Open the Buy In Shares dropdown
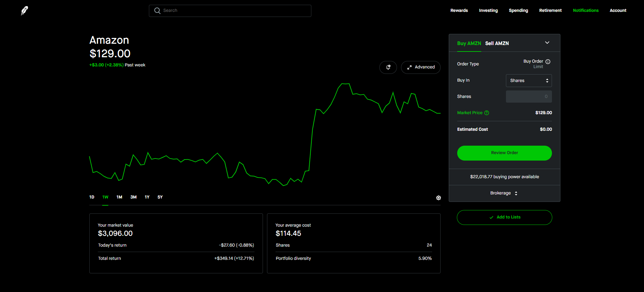This screenshot has height=292, width=644. point(529,81)
